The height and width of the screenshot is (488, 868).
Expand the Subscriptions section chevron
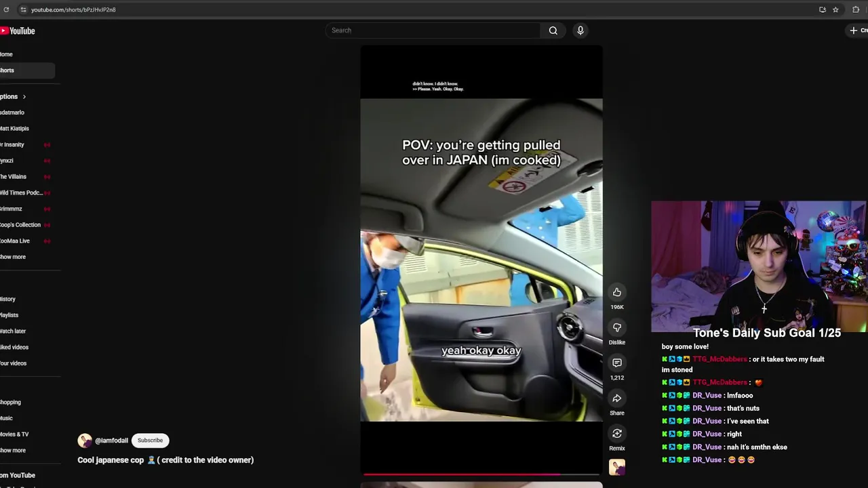24,97
